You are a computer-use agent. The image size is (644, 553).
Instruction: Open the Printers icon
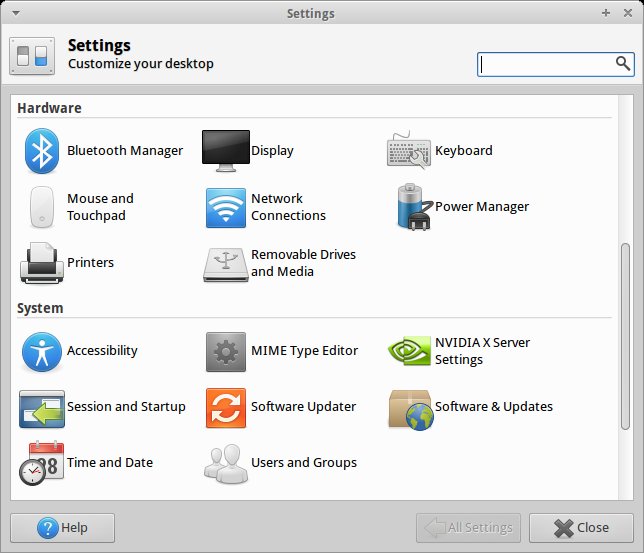pos(42,263)
